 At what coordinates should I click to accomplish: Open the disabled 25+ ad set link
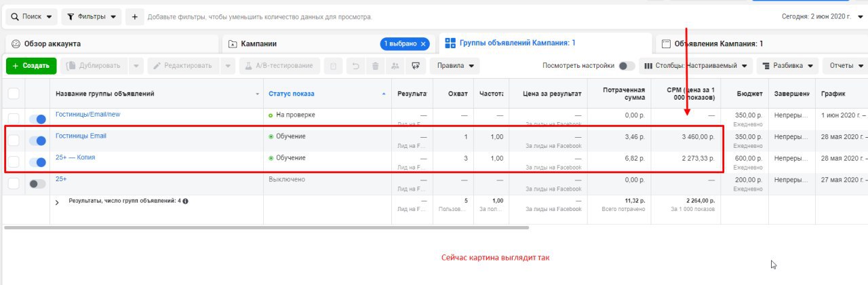point(61,179)
